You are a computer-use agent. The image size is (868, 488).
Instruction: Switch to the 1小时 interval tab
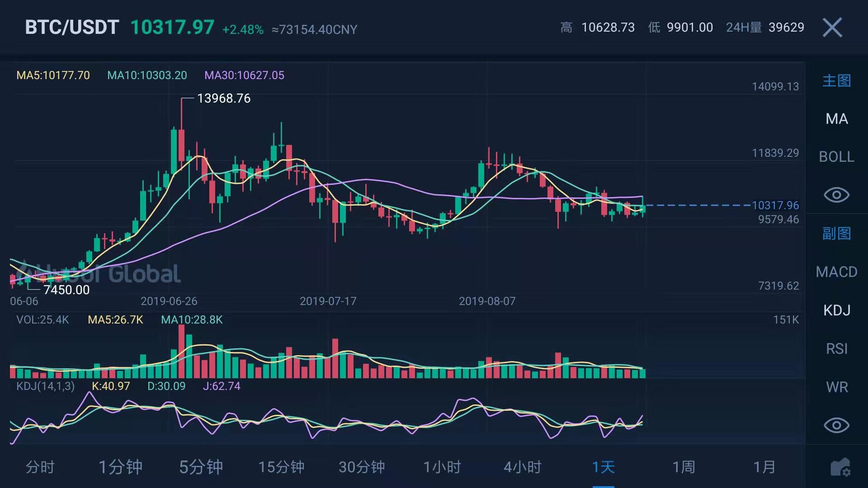coord(442,467)
